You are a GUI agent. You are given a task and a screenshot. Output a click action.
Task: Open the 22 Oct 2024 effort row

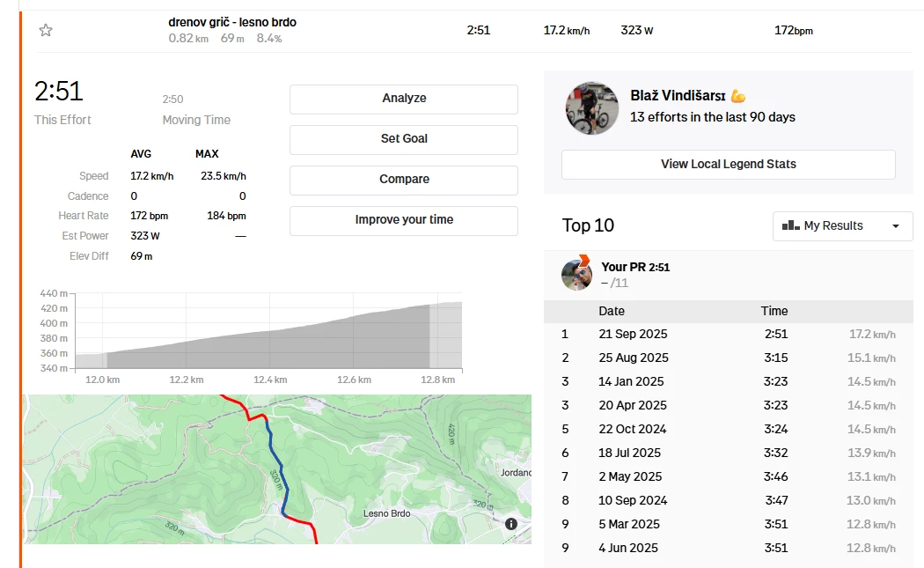(x=633, y=429)
